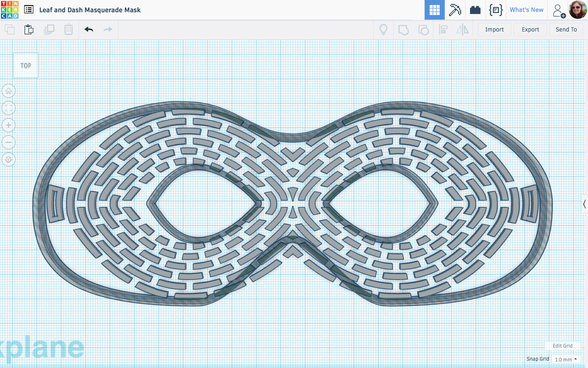588x368 pixels.
Task: Click the Import button
Action: click(x=494, y=29)
